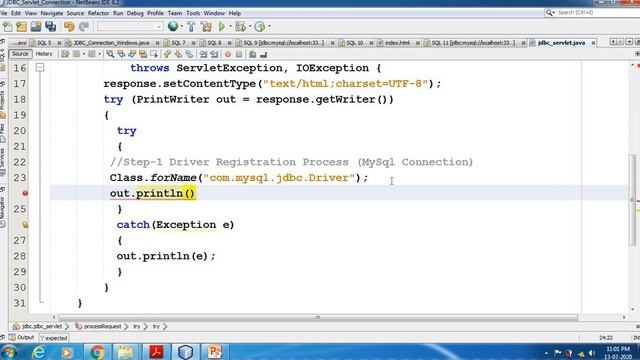Collapse the code fold at line 16
Screen dimensions: 640x360
point(40,67)
